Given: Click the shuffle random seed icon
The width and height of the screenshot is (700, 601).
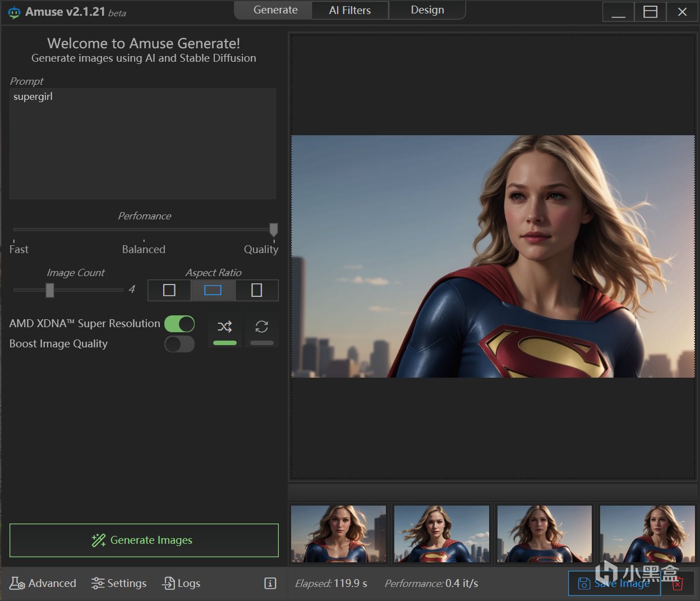Looking at the screenshot, I should [x=225, y=327].
